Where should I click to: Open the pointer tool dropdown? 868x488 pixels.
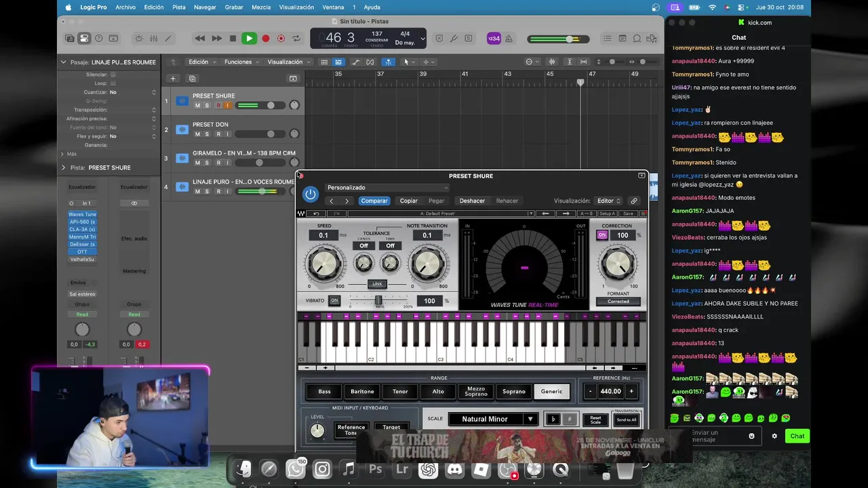pyautogui.click(x=409, y=62)
